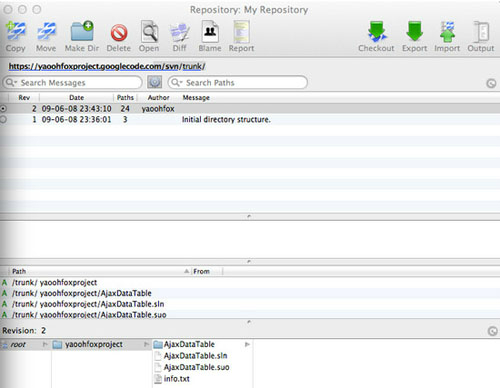Image resolution: width=500 pixels, height=388 pixels.
Task: Expand the AjaxDataTable folder arrow
Action: [247, 344]
